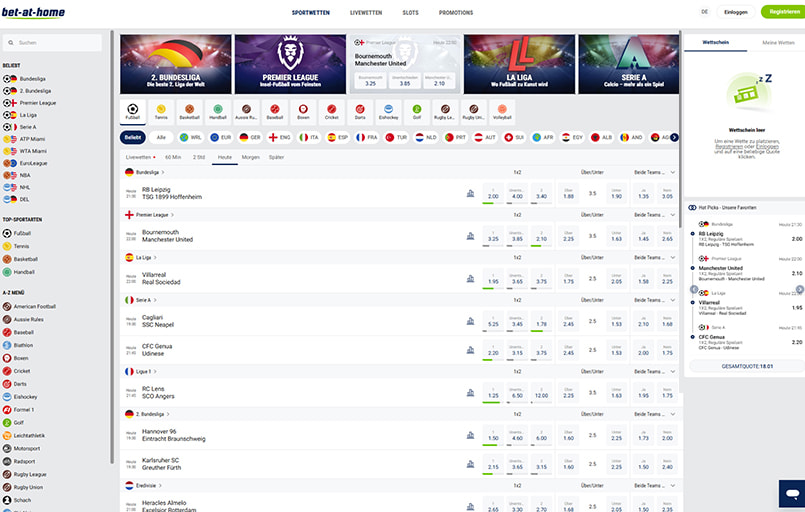Select the Boxen sport icon tile
Screen dimensions: 805x512
coord(303,112)
